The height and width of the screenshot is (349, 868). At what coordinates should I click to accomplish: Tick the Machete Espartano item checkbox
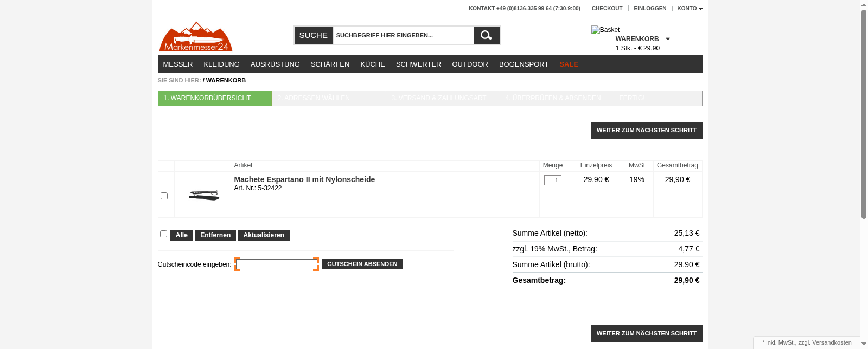pyautogui.click(x=164, y=196)
